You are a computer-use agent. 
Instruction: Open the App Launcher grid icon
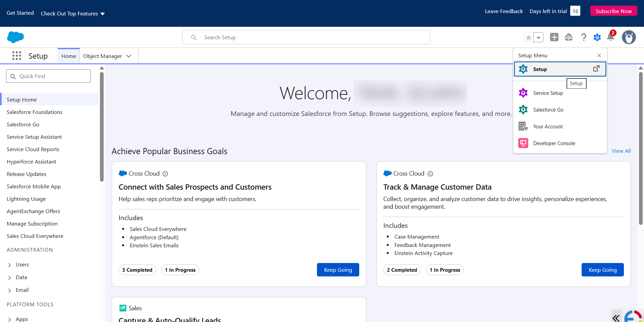pos(17,56)
